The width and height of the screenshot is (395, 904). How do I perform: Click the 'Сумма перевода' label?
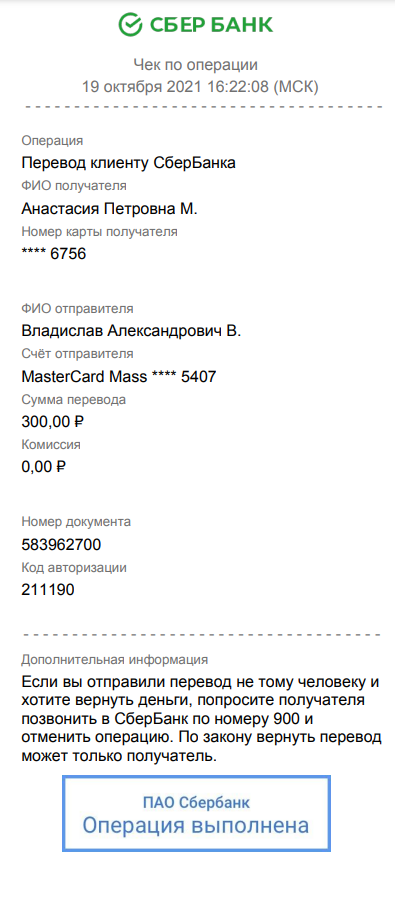(74, 400)
